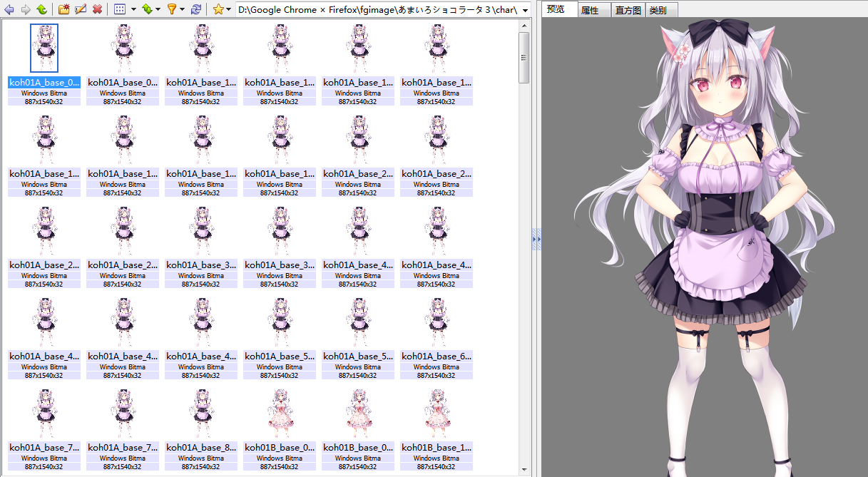Open the sort order dropdown arrow
868x477 pixels.
158,10
